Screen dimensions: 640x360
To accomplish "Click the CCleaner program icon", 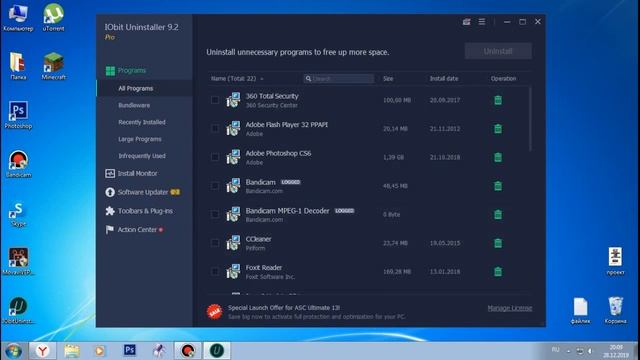I will click(233, 243).
